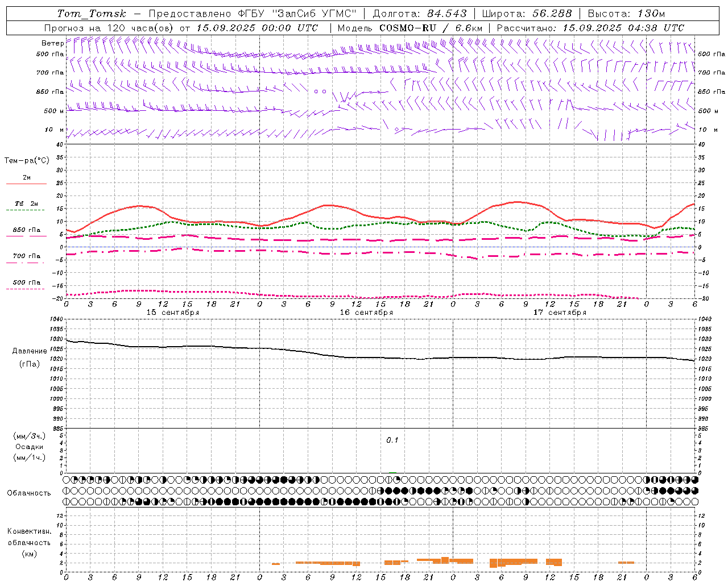Click the 16 сентября date label
Viewport: 728px width, 582px height.
(366, 313)
